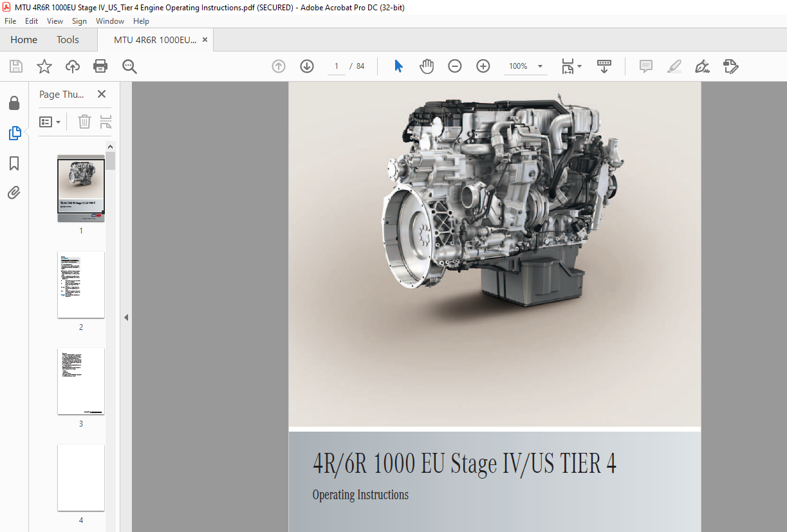Open the File menu

10,21
